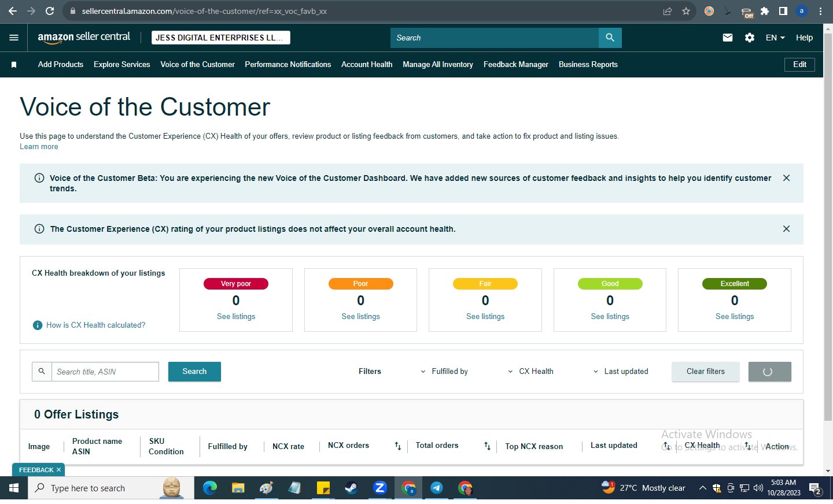Screen dimensions: 833x504
Task: Show hidden system tray icons
Action: (x=702, y=488)
